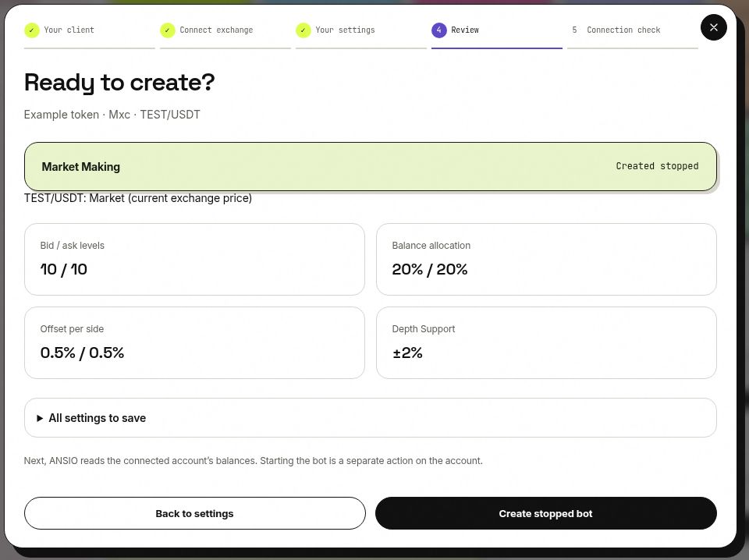The width and height of the screenshot is (749, 560).
Task: Click the Ready to create? heading
Action: 119,83
